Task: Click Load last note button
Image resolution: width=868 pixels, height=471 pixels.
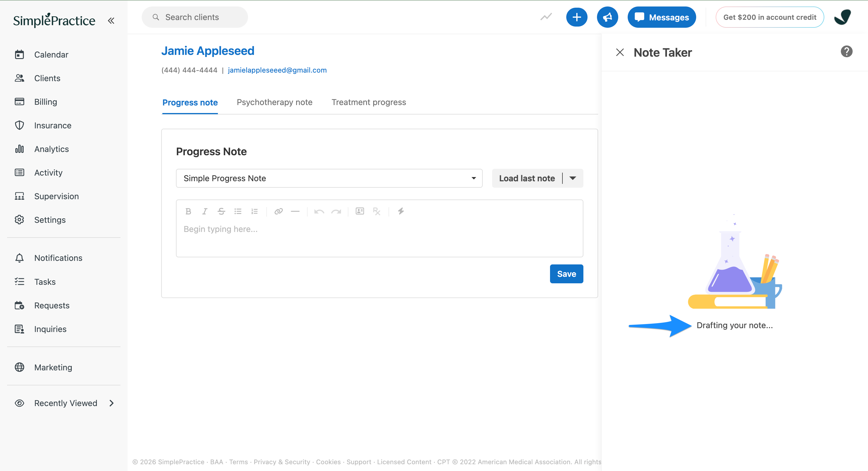Action: 527,178
